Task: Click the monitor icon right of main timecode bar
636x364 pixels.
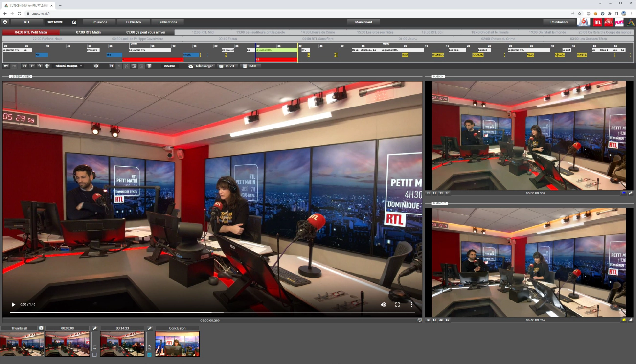Action: [x=420, y=321]
